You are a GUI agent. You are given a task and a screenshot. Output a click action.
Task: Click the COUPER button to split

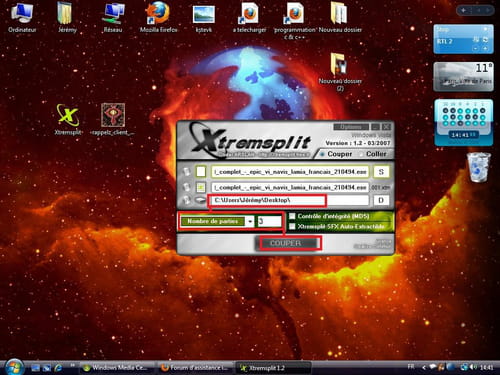point(285,243)
